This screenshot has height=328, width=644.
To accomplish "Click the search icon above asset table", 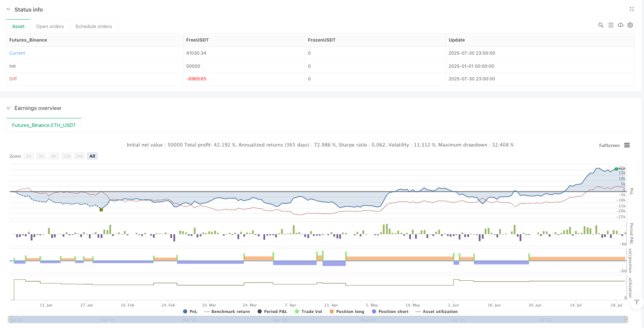I will (601, 25).
